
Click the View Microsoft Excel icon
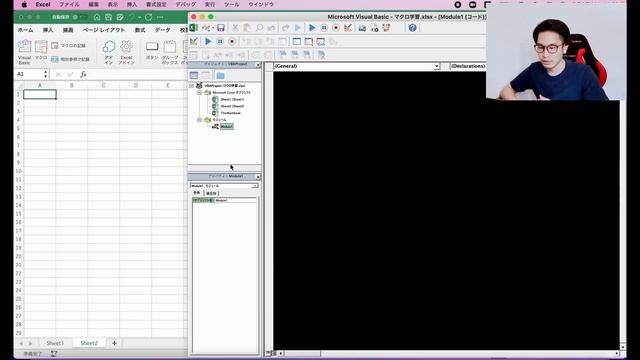tap(194, 28)
